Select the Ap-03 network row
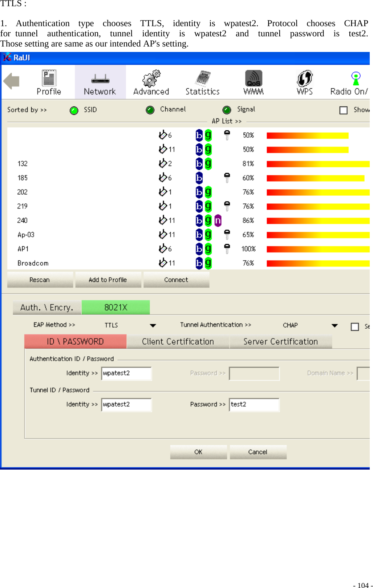The width and height of the screenshot is (373, 588). 188,235
